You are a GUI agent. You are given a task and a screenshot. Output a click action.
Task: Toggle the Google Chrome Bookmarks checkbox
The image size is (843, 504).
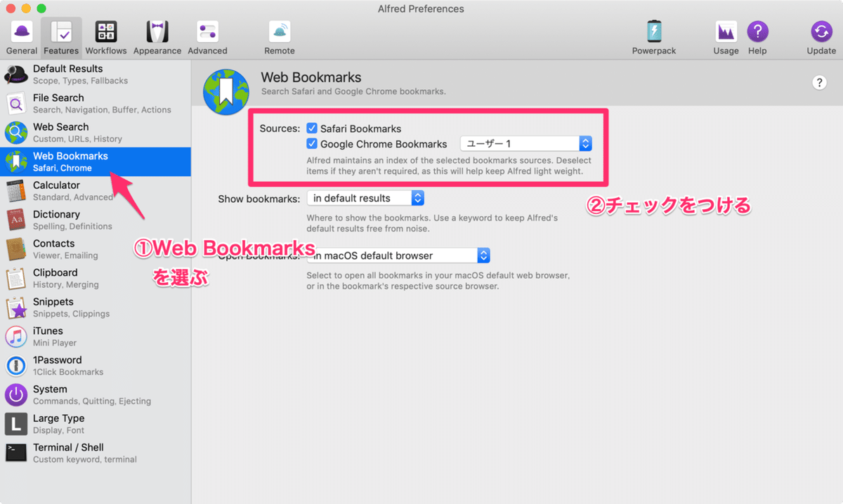[x=312, y=144]
